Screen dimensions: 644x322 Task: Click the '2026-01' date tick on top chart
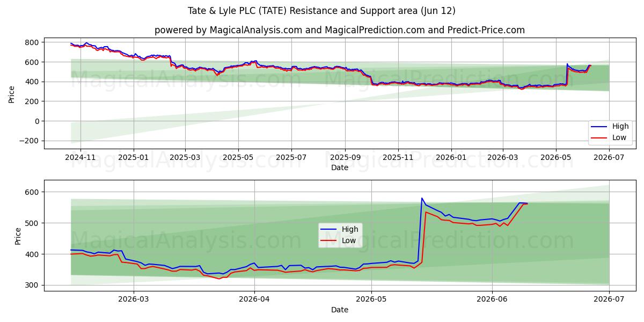click(451, 158)
